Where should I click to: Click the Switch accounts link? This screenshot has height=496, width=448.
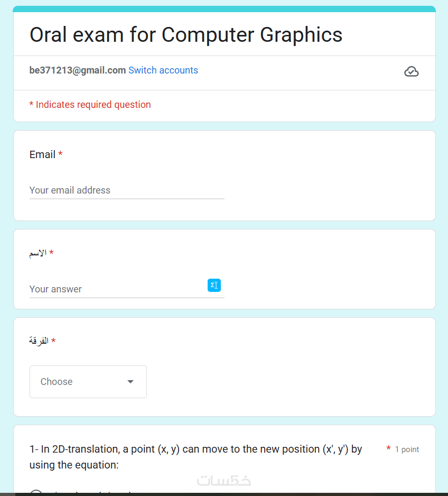coord(163,70)
